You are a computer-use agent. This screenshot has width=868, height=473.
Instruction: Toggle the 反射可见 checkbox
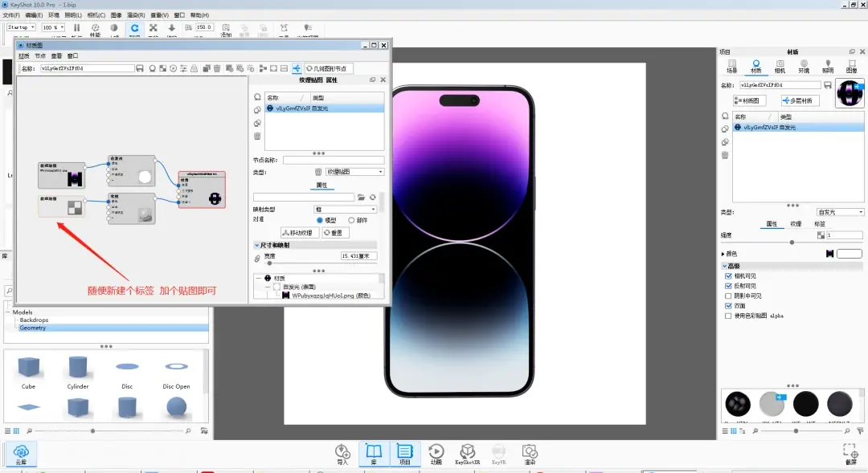click(728, 285)
